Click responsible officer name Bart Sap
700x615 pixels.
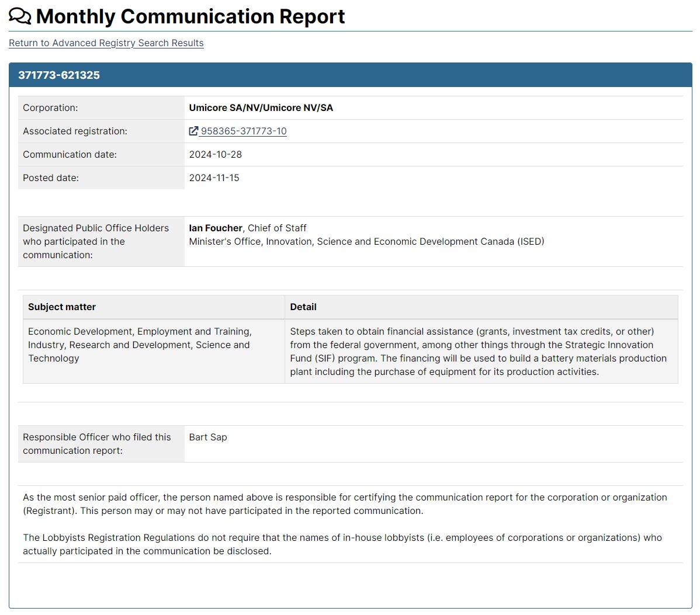(208, 437)
